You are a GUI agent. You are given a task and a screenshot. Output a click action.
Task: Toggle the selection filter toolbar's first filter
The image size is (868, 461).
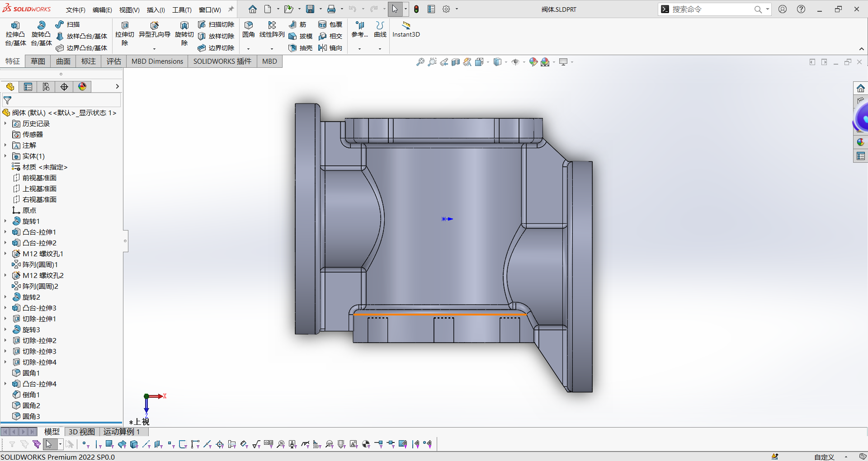(x=12, y=444)
